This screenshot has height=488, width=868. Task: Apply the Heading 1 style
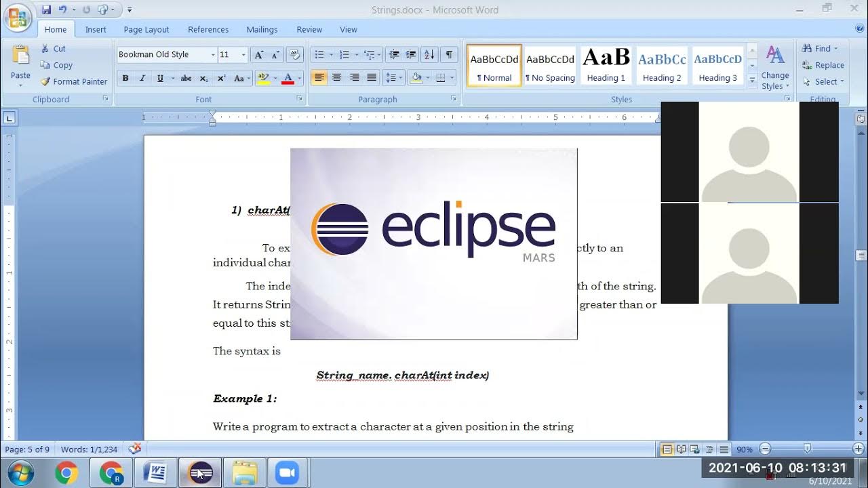pyautogui.click(x=606, y=66)
